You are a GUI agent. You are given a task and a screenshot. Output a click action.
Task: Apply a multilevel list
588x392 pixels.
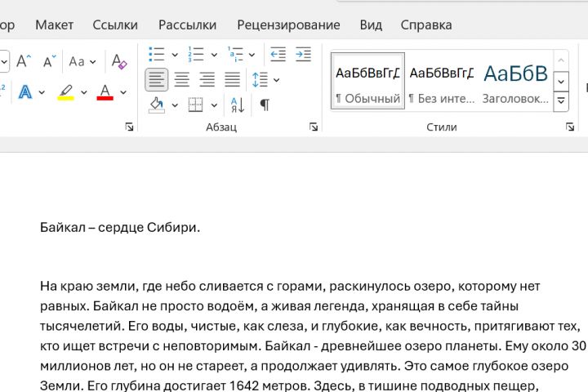point(235,55)
